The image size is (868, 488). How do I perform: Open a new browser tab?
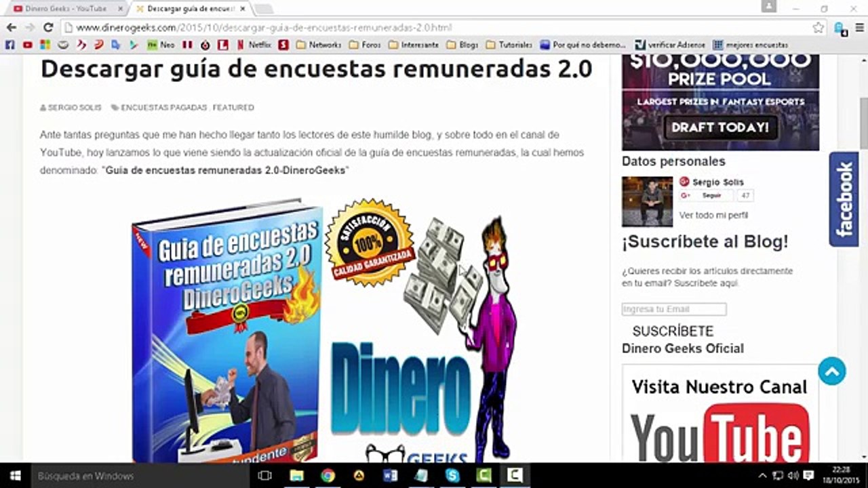(x=263, y=9)
